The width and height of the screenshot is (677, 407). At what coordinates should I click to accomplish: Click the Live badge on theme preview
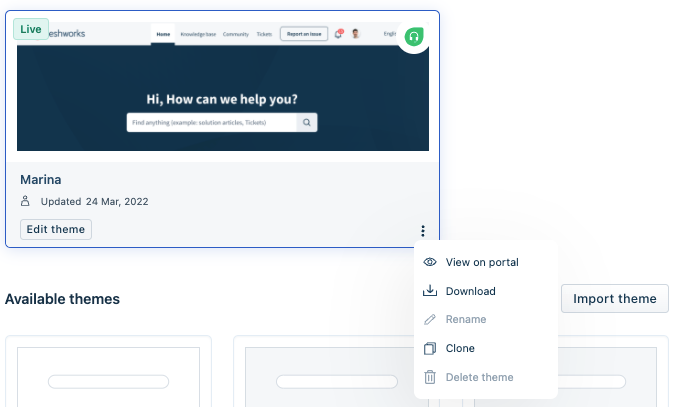coord(31,29)
